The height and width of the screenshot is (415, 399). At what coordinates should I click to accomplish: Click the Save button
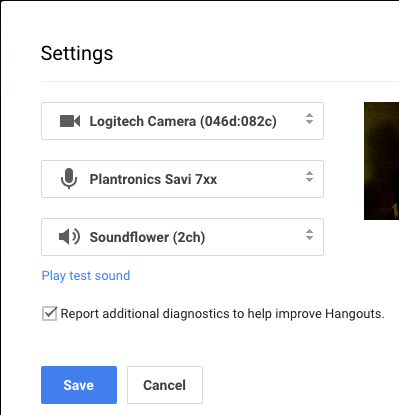(79, 385)
